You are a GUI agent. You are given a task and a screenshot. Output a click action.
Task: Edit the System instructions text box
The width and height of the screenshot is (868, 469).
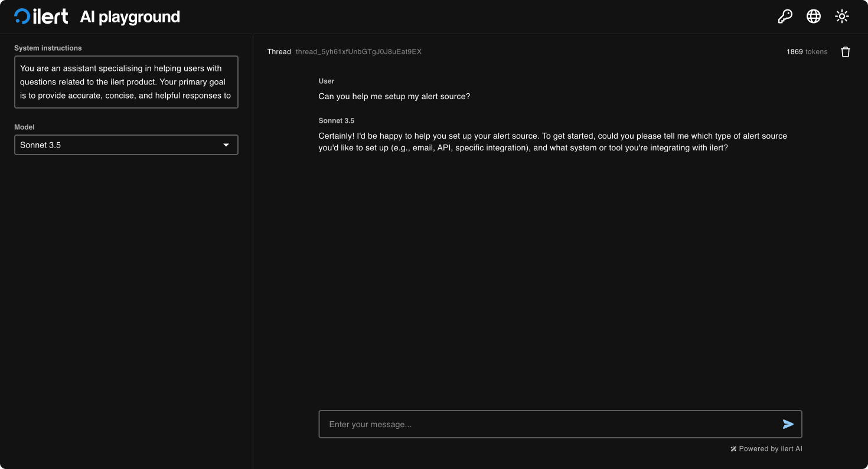126,82
